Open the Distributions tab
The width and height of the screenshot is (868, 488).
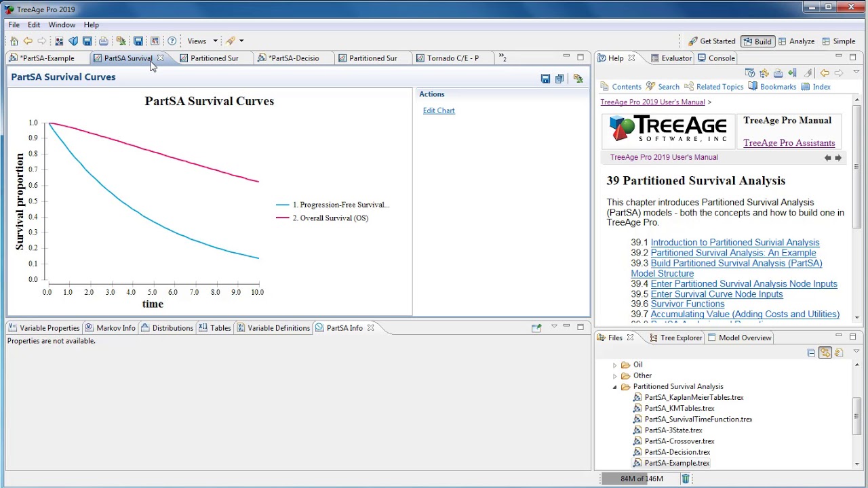coord(167,328)
